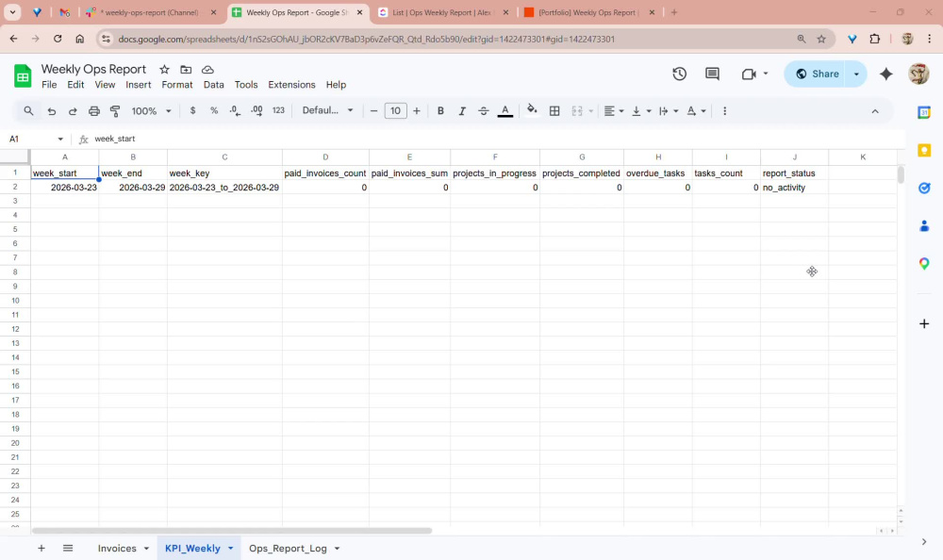The image size is (943, 560).
Task: Select cell containing no_activity
Action: 794,188
